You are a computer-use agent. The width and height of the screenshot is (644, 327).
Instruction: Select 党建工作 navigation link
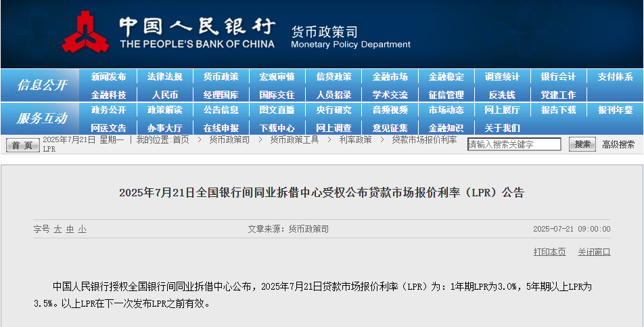coord(559,95)
